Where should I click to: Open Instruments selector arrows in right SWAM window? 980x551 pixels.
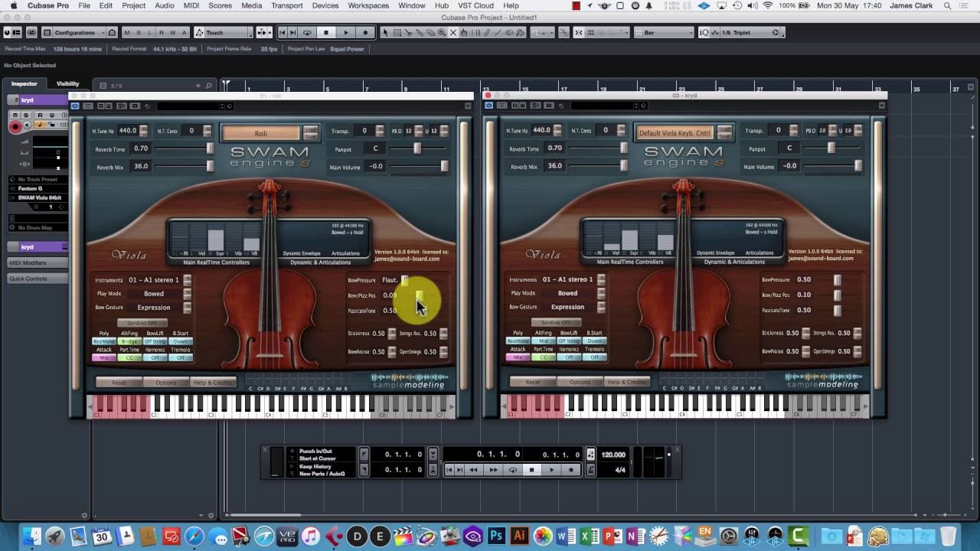[x=601, y=280]
